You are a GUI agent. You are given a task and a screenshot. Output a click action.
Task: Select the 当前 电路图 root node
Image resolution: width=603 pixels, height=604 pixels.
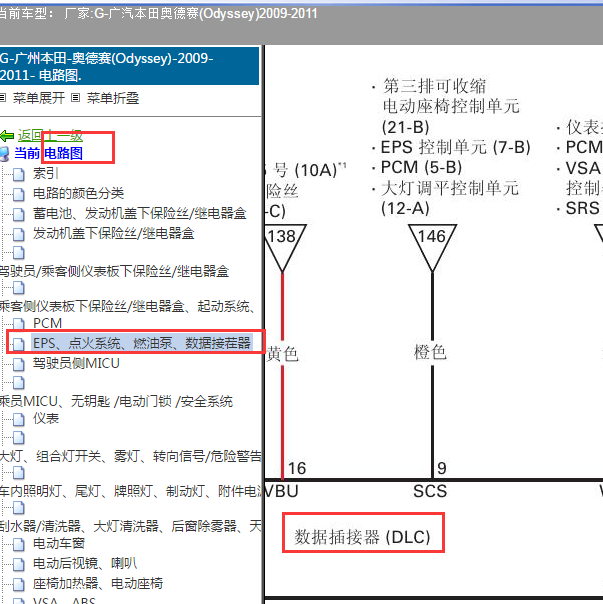[x=49, y=153]
